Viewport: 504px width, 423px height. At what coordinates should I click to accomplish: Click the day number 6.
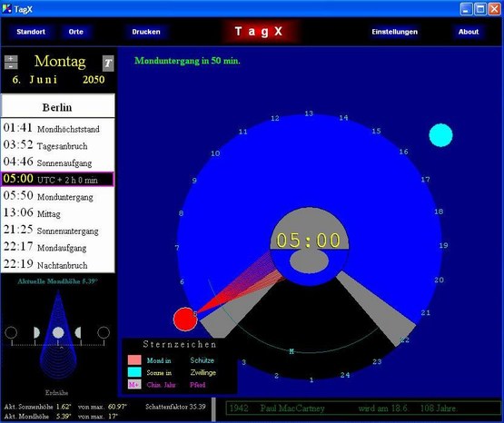16,80
